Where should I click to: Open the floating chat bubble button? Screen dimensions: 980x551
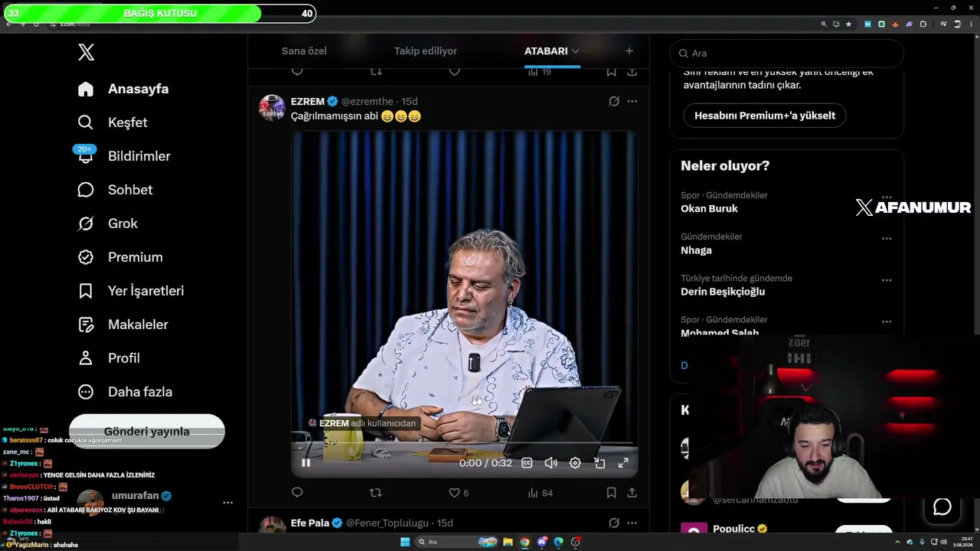(942, 507)
